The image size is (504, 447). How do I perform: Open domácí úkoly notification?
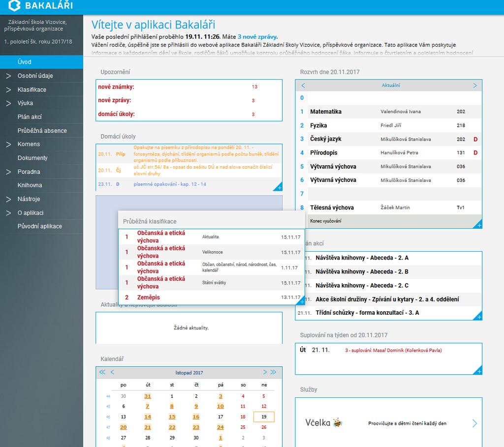(x=189, y=114)
